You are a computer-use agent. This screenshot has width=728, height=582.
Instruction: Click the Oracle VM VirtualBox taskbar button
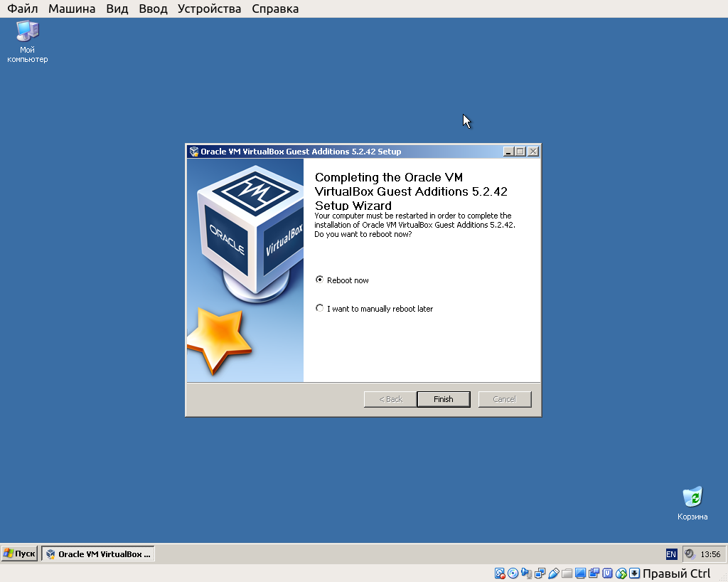coord(98,554)
